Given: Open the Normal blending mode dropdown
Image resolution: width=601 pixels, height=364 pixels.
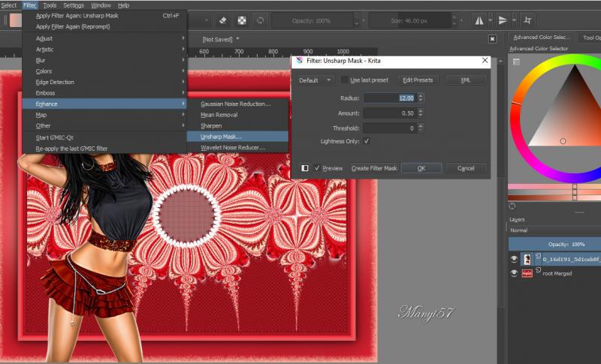Looking at the screenshot, I should click(x=552, y=230).
